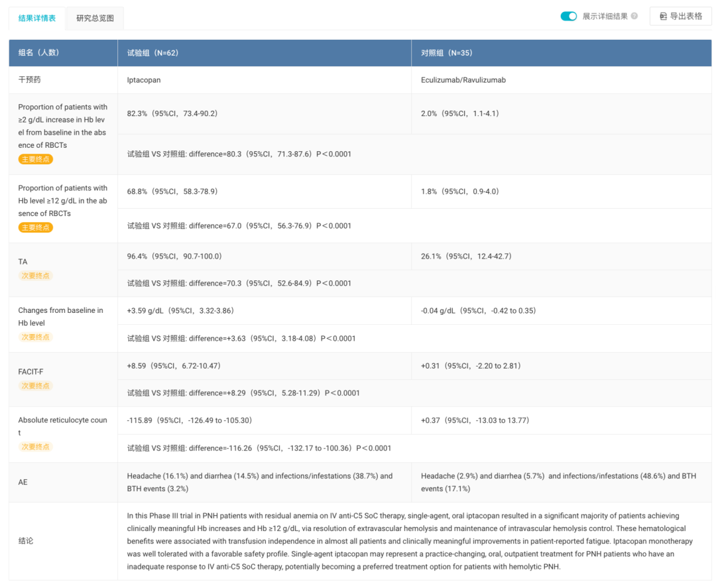Click the 次要终点 tag under TA
Viewport: 716px width, 588px height.
36,276
